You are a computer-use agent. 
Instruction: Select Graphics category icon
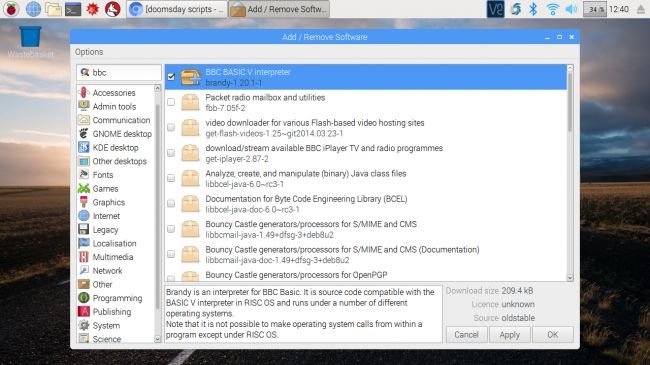pyautogui.click(x=83, y=202)
